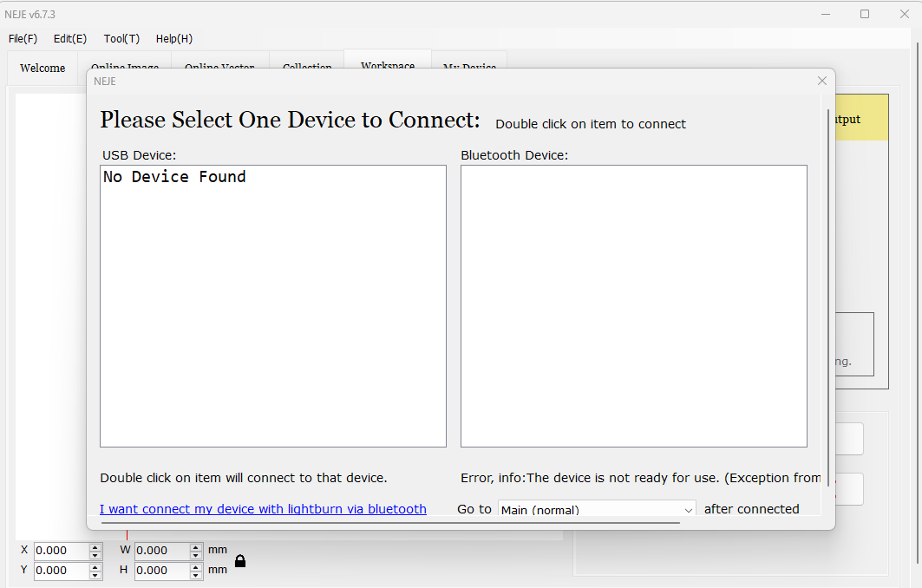
Task: Decrease the H value with the down arrow
Action: (196, 575)
